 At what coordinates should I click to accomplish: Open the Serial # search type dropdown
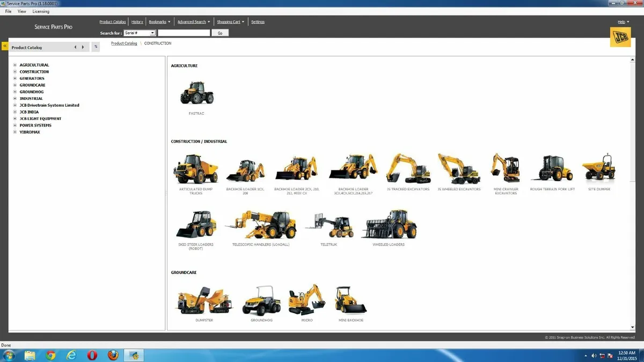(x=140, y=33)
